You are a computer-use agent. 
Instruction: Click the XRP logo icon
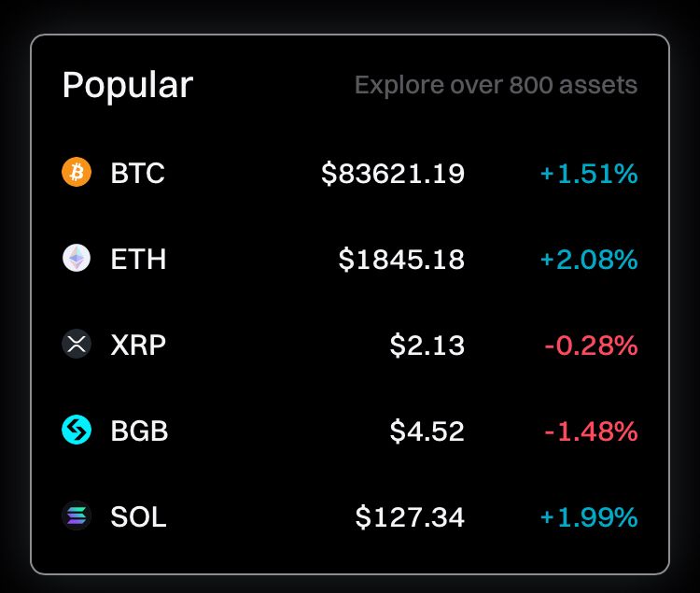point(77,345)
